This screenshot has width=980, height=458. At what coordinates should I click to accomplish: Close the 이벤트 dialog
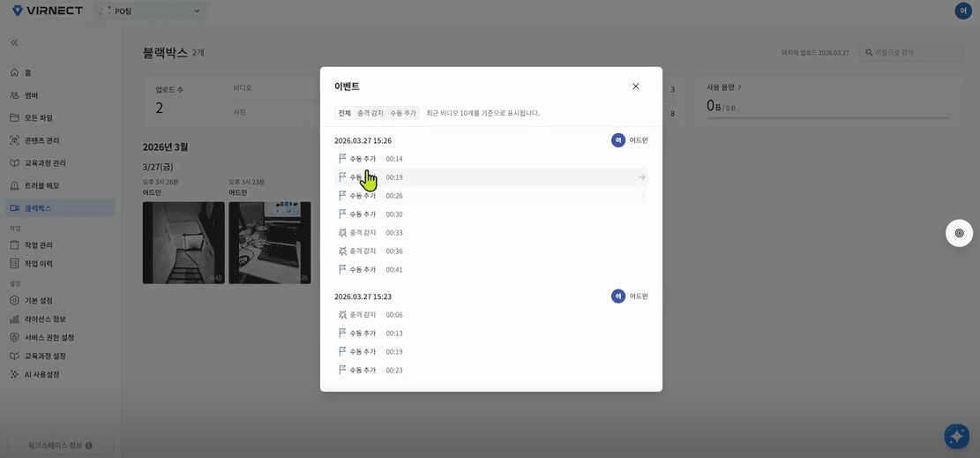(x=636, y=86)
